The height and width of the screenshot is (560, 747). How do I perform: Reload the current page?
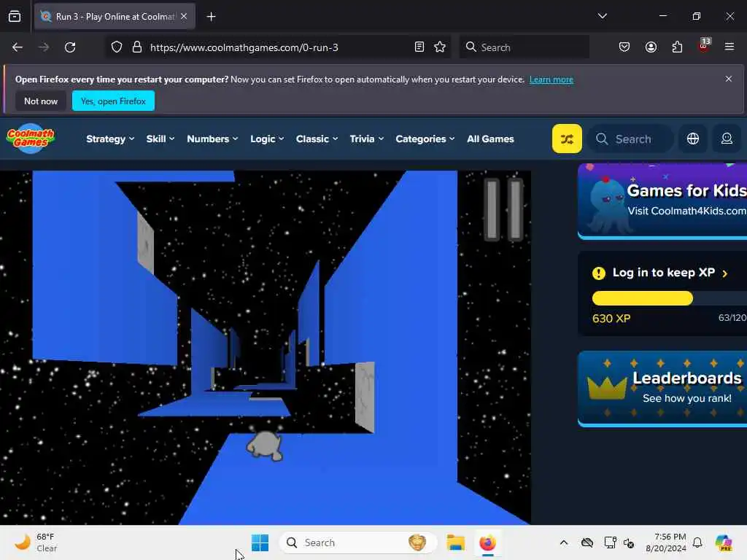[70, 47]
